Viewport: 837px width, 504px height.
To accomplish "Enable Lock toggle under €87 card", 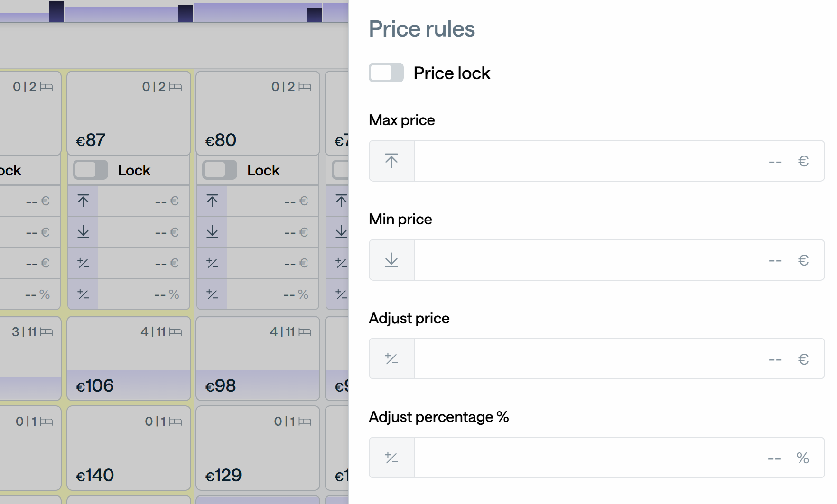I will pos(91,170).
